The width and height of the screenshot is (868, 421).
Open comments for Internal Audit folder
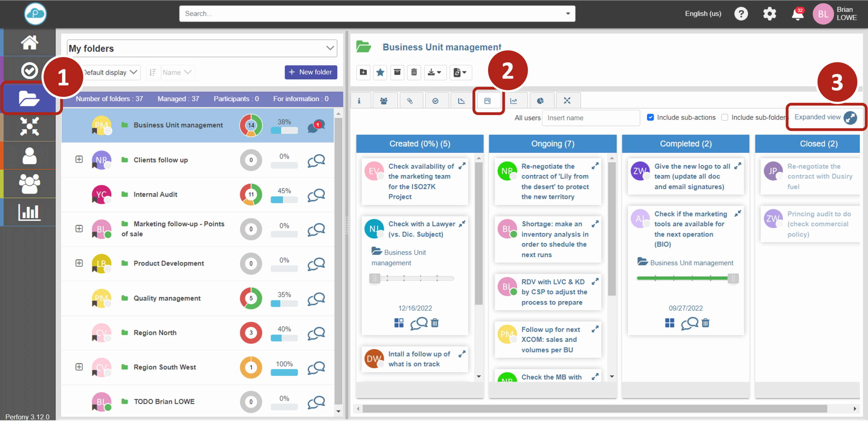316,195
